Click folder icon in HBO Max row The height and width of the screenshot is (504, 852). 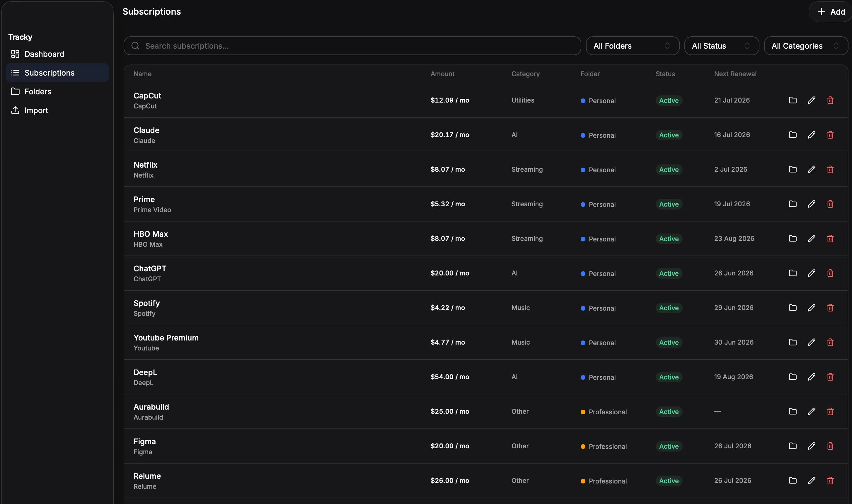click(793, 239)
